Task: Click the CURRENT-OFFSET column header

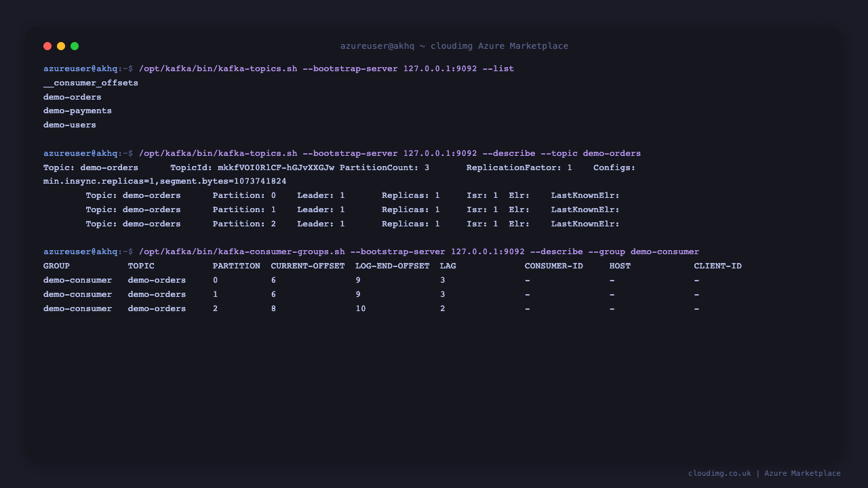Action: [308, 266]
